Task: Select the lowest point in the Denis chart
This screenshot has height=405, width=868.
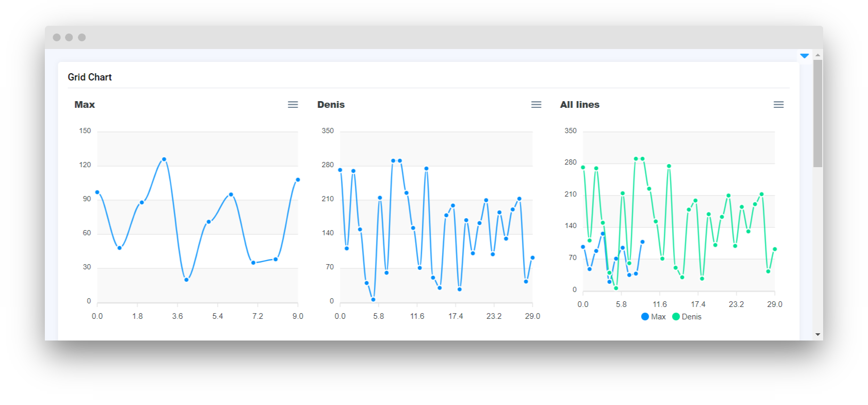Action: point(373,299)
